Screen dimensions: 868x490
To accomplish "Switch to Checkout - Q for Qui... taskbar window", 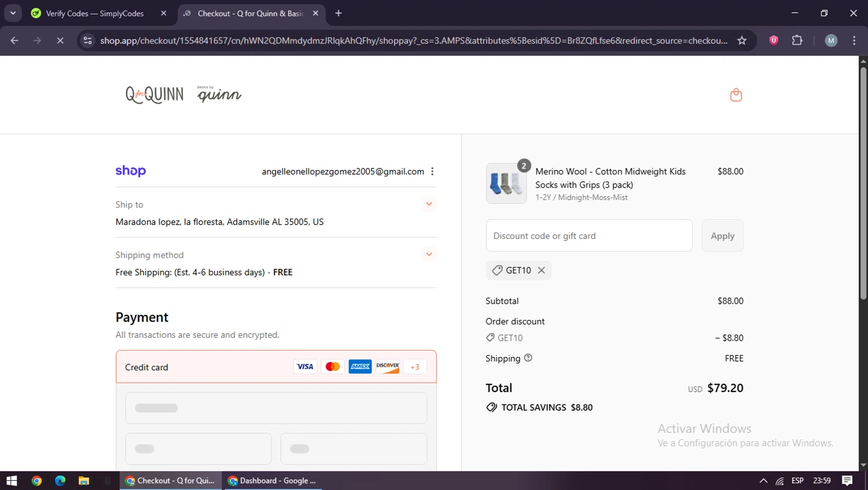I will pyautogui.click(x=171, y=481).
